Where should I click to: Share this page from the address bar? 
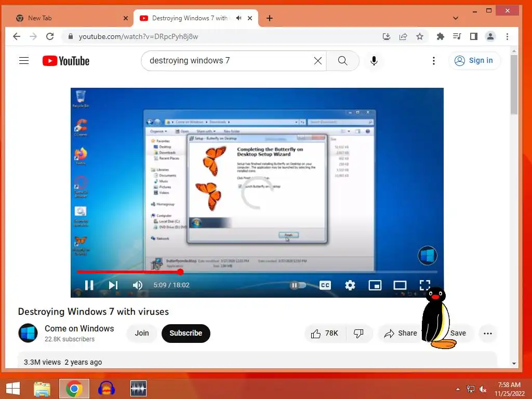click(x=403, y=36)
